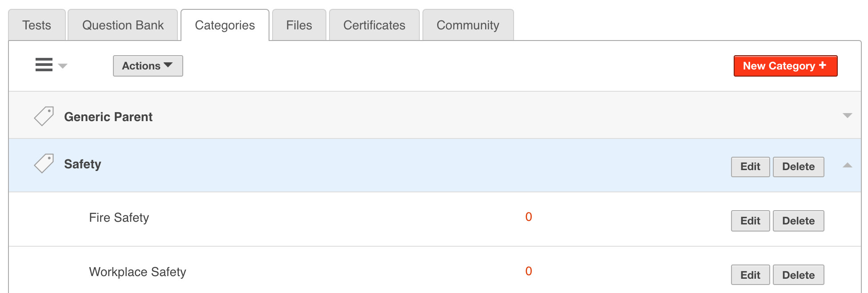Open the Question Bank tab
The width and height of the screenshot is (868, 293).
pyautogui.click(x=123, y=25)
